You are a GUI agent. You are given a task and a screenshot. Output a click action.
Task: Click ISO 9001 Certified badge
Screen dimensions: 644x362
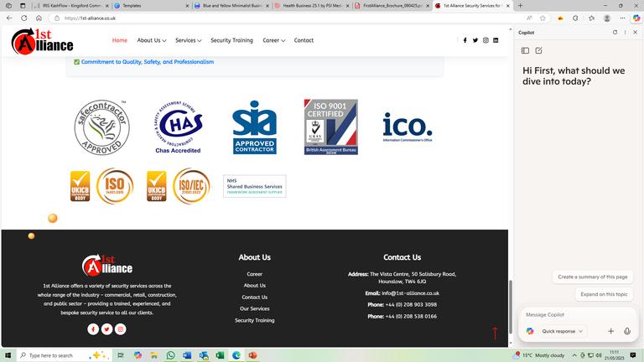pos(331,127)
